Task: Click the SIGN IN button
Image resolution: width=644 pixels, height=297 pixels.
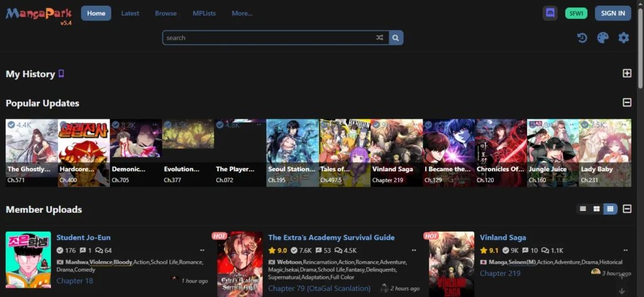Action: pos(613,13)
